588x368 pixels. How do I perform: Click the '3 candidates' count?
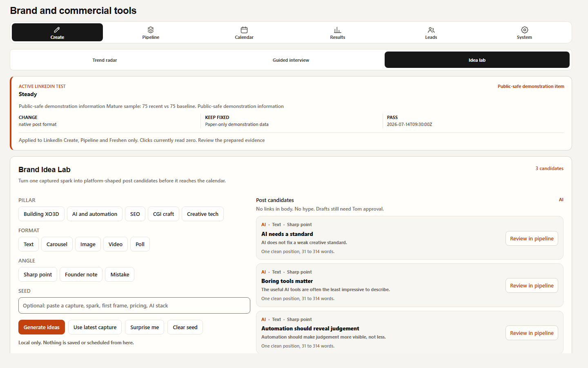tap(549, 168)
